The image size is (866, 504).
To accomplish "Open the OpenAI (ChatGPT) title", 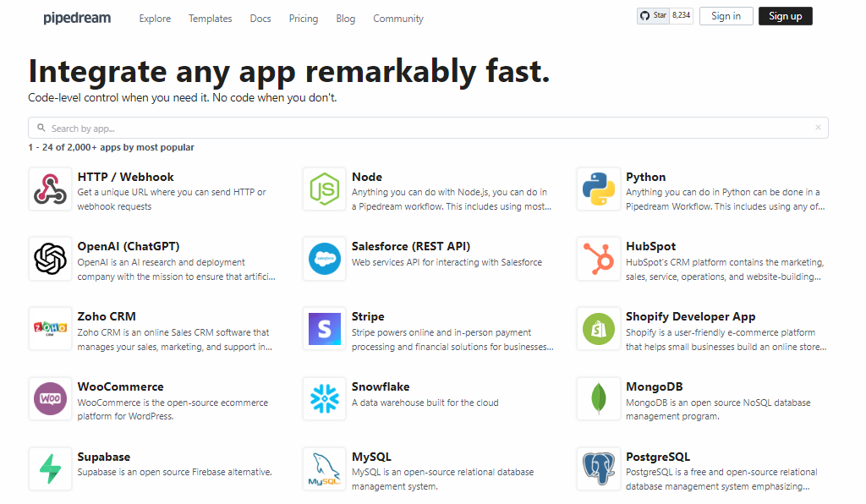I will [x=129, y=246].
